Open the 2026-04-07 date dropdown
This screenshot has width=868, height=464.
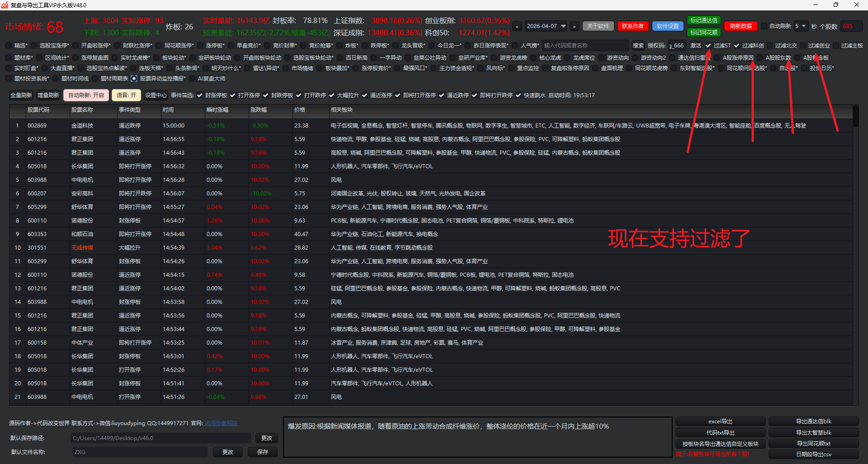(x=563, y=26)
